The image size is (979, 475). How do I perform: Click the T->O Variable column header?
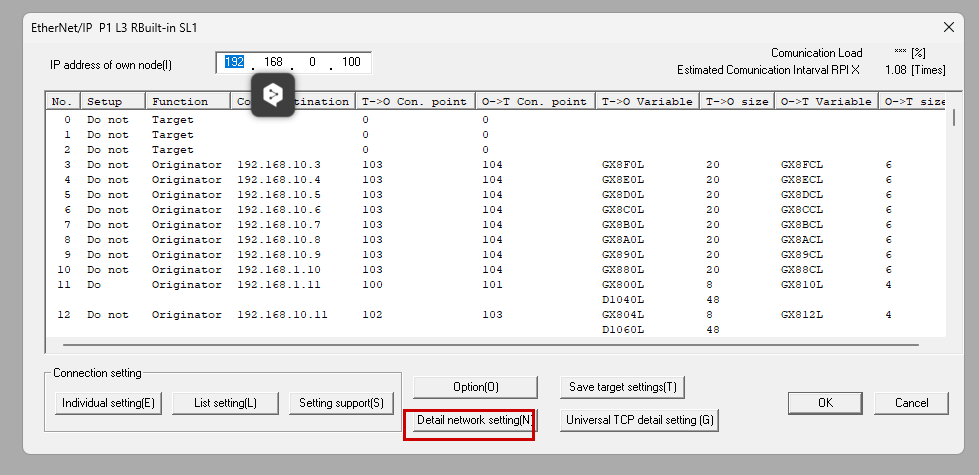647,101
